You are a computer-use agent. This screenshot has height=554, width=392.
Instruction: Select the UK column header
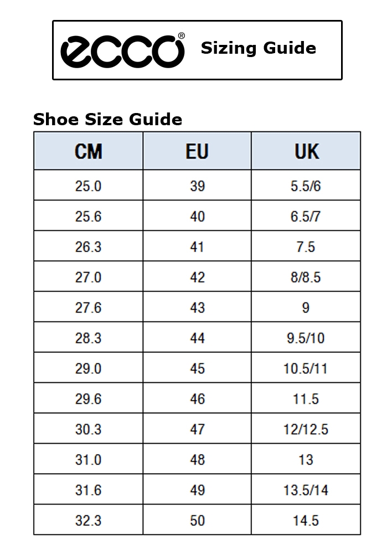click(306, 151)
